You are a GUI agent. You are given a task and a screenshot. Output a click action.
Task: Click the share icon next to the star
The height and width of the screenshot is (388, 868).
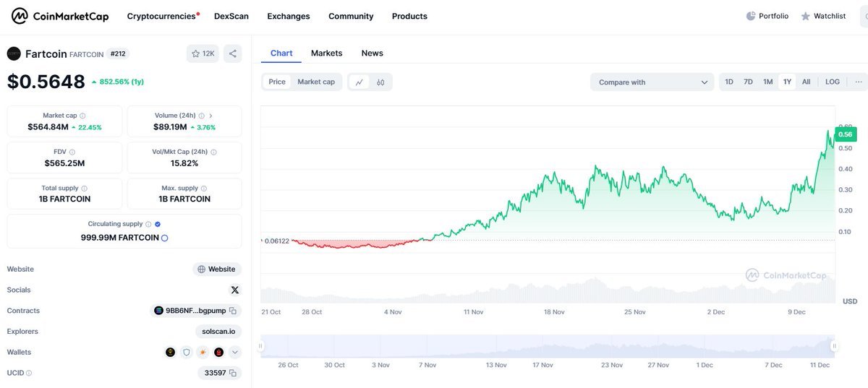click(232, 53)
